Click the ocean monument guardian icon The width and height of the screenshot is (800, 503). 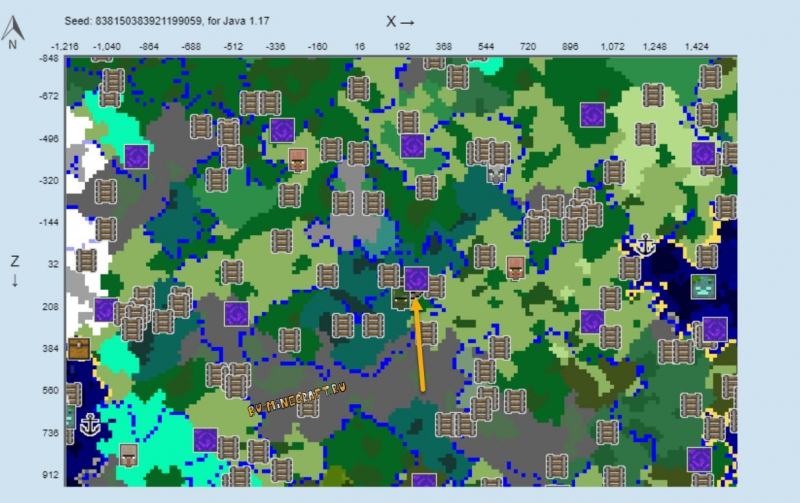coord(703,287)
